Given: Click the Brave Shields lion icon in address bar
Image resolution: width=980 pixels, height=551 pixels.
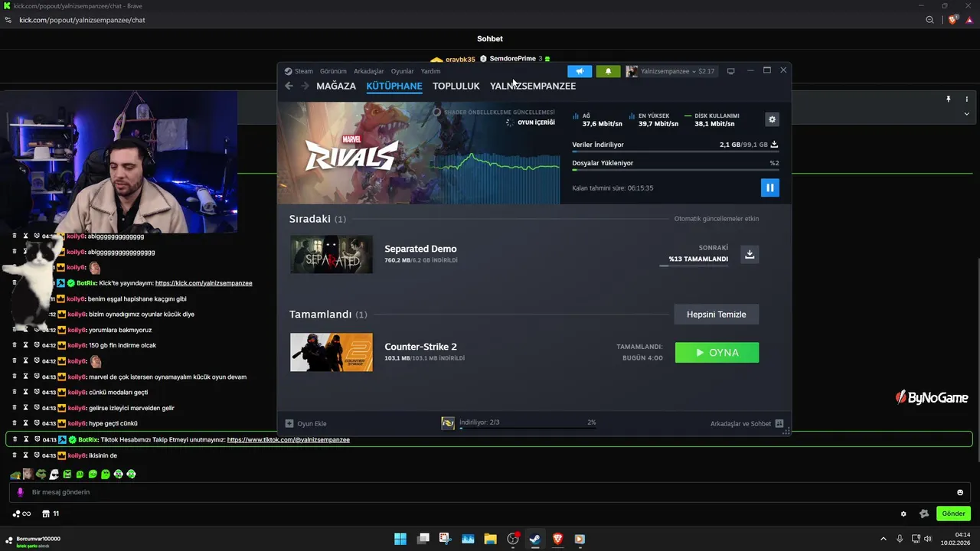Looking at the screenshot, I should click(952, 20).
